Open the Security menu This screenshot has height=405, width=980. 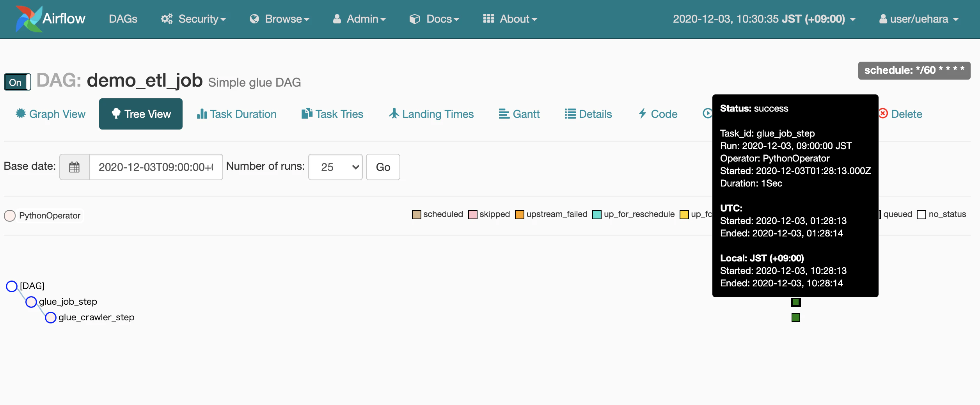[194, 19]
